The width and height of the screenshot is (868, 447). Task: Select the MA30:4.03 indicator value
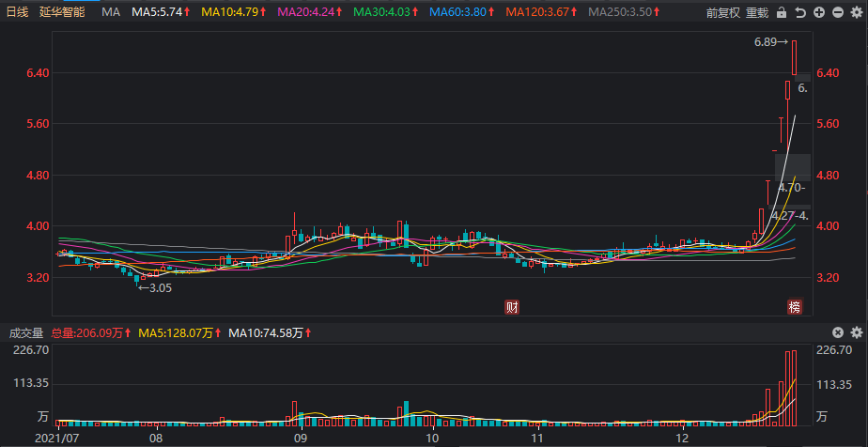tap(383, 12)
